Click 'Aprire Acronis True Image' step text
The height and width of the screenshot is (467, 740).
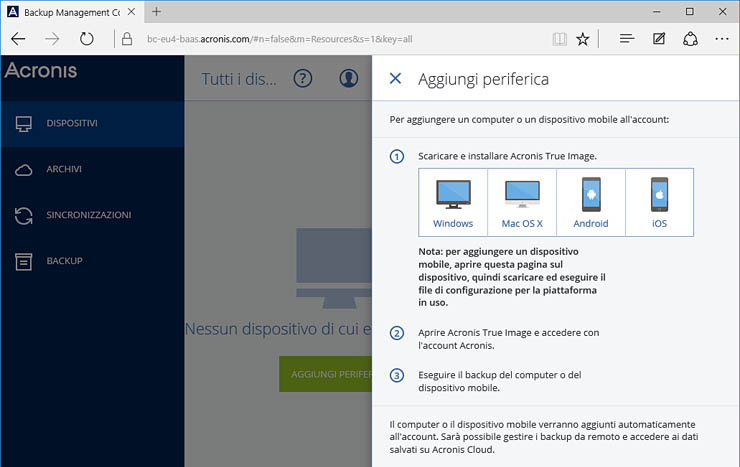[x=509, y=339]
